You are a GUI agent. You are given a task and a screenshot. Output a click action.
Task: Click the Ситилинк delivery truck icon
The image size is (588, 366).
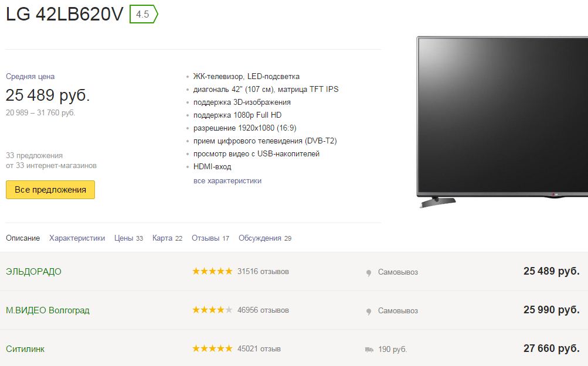369,350
